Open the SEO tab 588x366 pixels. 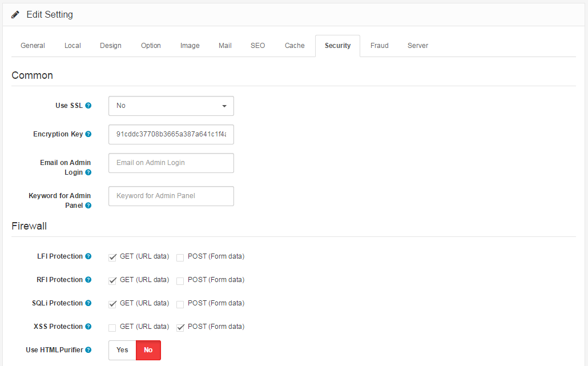(257, 46)
